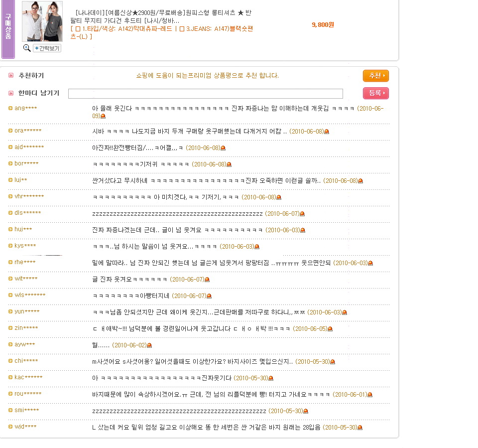
Task: Click siren icon next to ayw*** comment
Action: tap(149, 345)
